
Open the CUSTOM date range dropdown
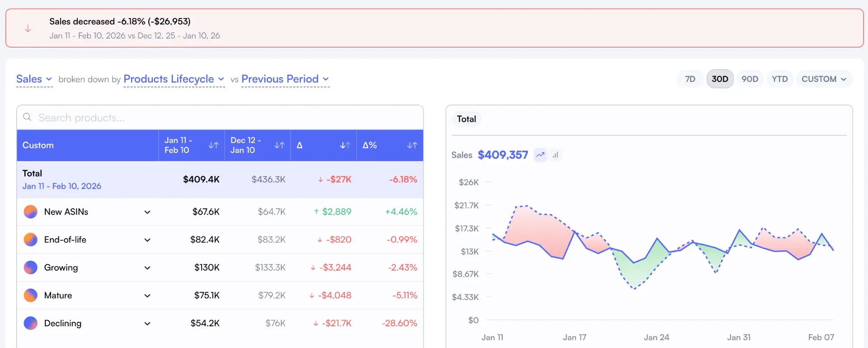coord(824,79)
